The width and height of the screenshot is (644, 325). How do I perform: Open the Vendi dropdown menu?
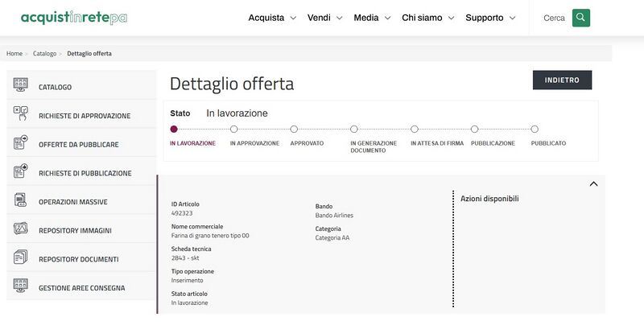click(x=324, y=18)
